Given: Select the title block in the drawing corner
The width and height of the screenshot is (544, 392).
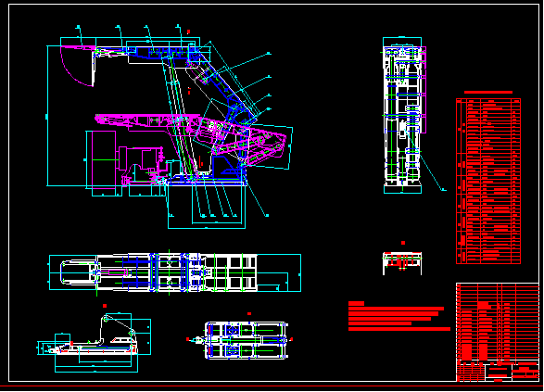Looking at the screenshot, I should coord(497,332).
